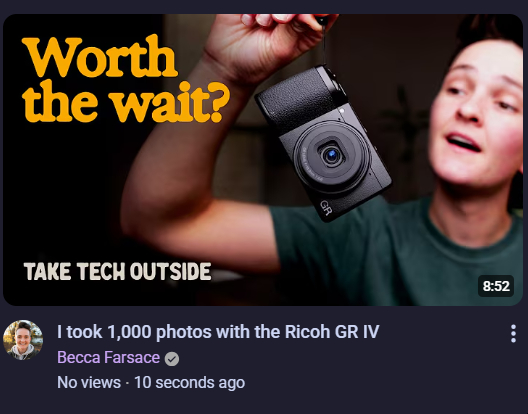Go to the Becca Farsace channel name

tap(108, 357)
